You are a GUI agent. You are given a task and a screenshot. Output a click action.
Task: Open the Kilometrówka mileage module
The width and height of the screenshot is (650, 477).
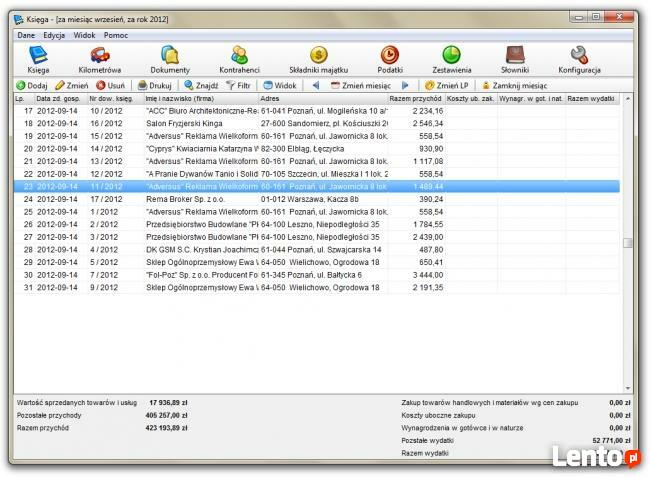tap(101, 59)
